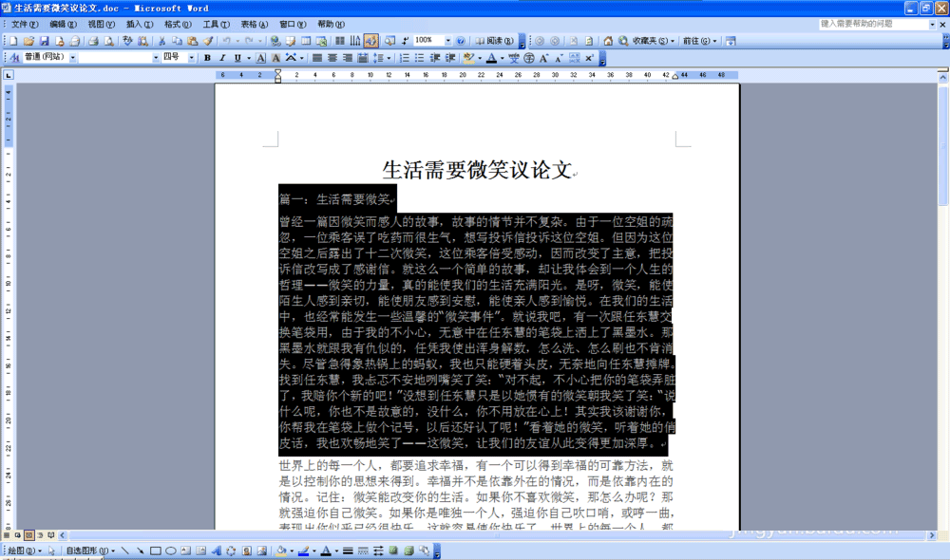
Task: Toggle Bold formatting
Action: pyautogui.click(x=207, y=58)
